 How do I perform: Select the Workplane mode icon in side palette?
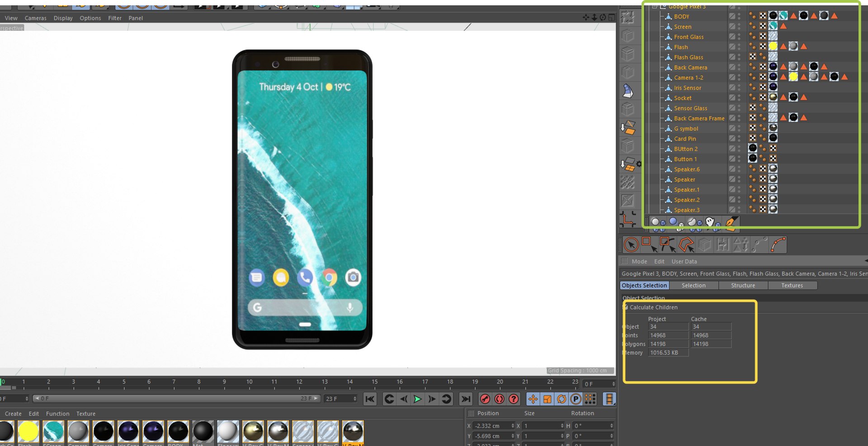[x=627, y=128]
